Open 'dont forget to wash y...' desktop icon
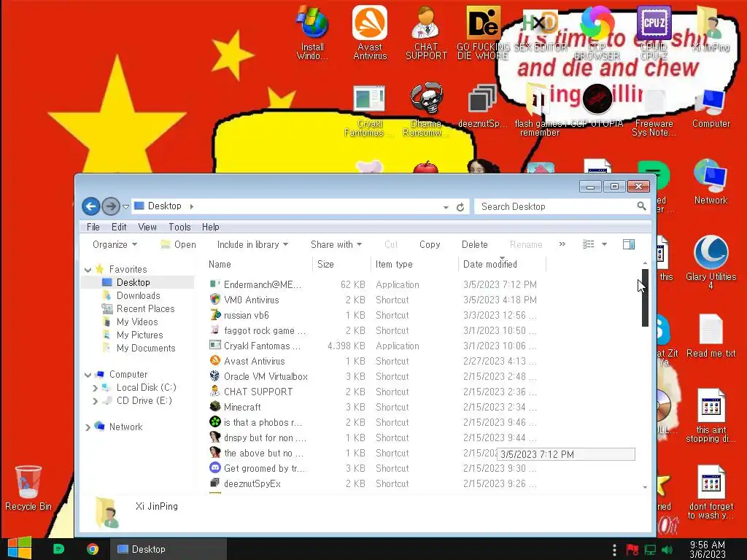This screenshot has width=747, height=560. click(x=711, y=492)
